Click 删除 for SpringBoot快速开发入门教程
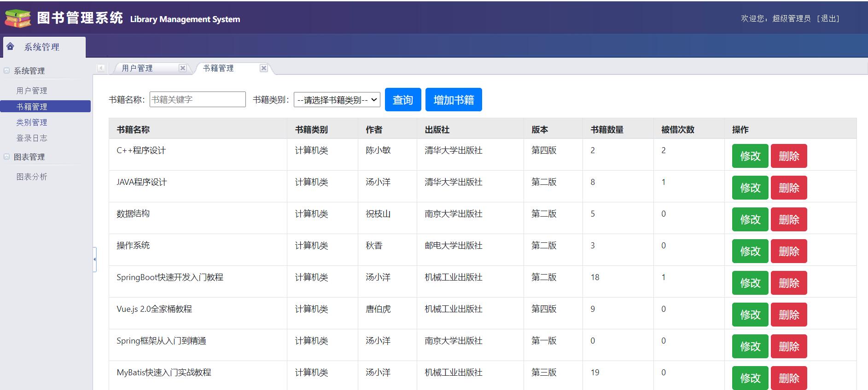 coord(789,283)
